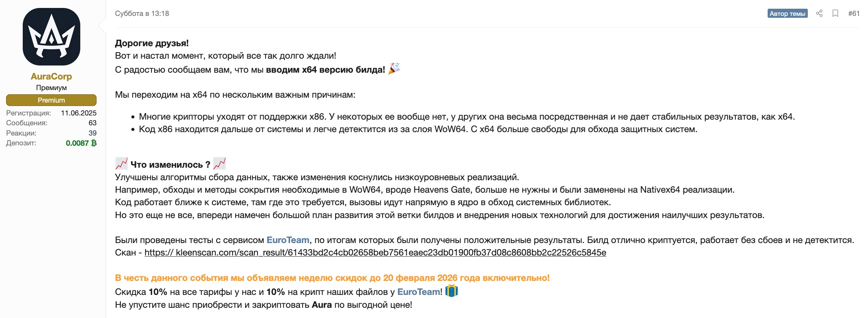The height and width of the screenshot is (318, 868).
Task: Open the AuraCorp username profile link
Action: pos(51,76)
